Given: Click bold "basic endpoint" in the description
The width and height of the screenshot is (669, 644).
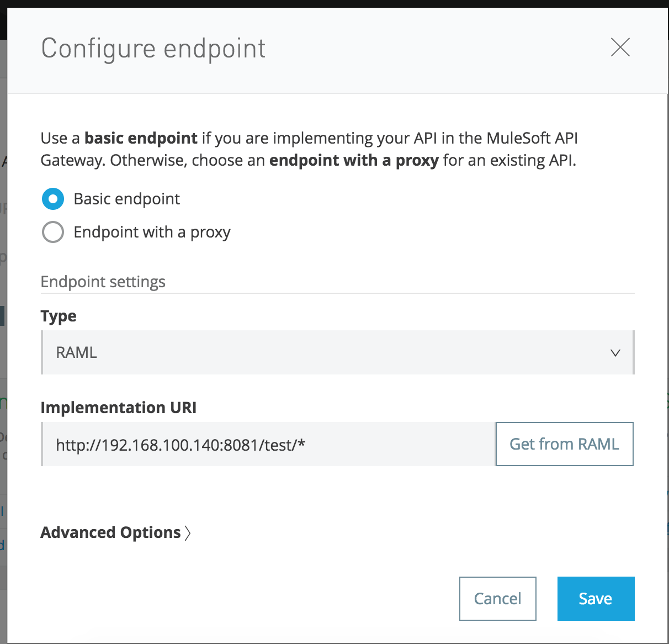Looking at the screenshot, I should point(141,138).
